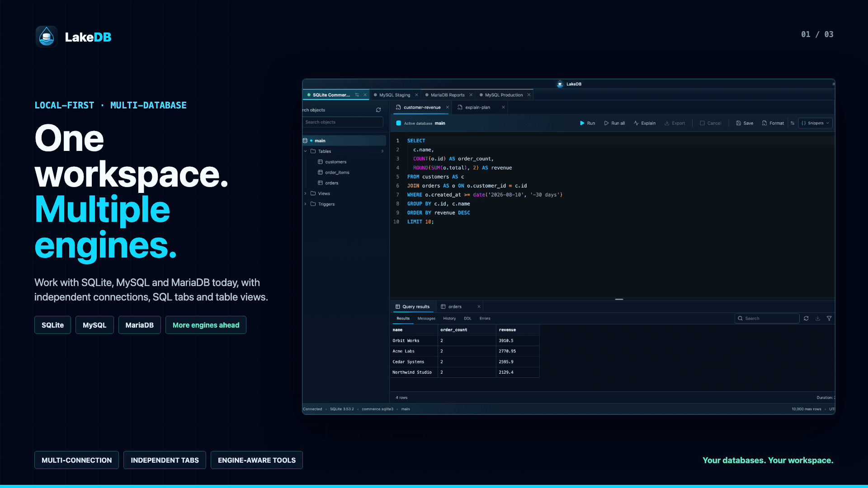This screenshot has height=488, width=868.
Task: Click the More engines ahead badge
Action: click(206, 325)
